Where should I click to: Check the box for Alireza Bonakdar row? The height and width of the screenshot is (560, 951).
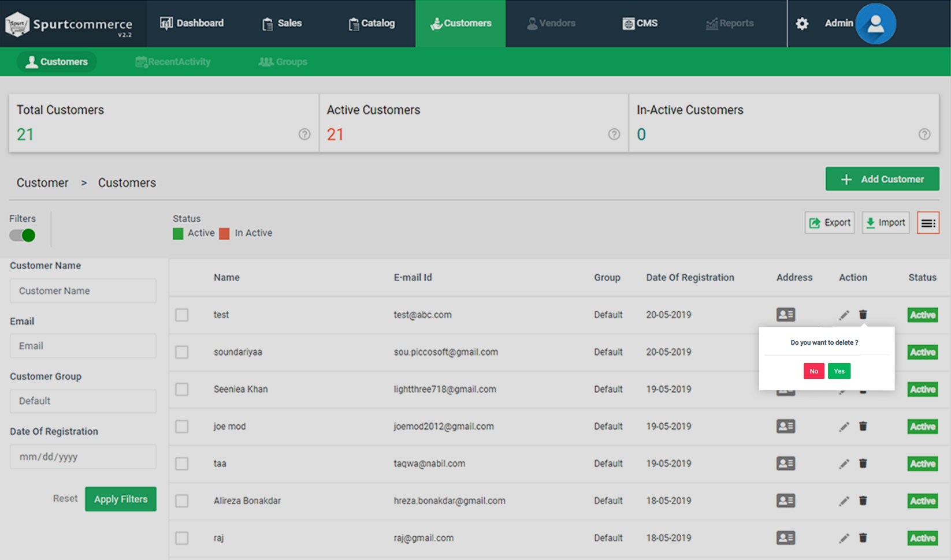pos(182,501)
